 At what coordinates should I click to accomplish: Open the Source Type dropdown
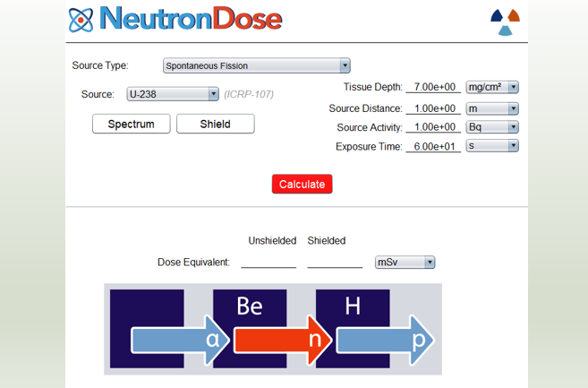point(257,65)
